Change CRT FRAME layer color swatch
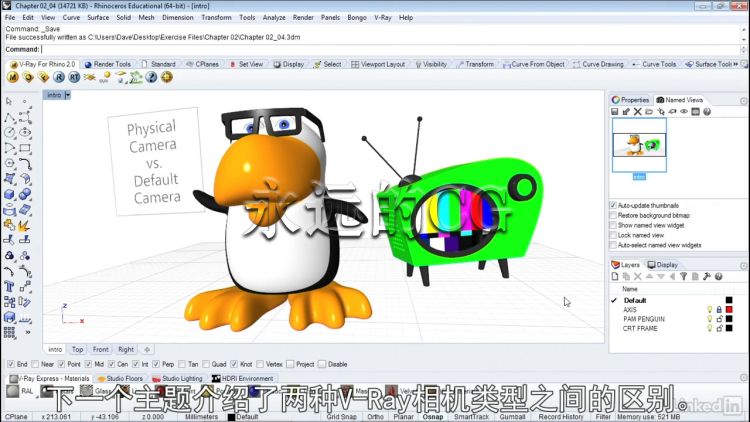This screenshot has width=750, height=422. (x=729, y=328)
